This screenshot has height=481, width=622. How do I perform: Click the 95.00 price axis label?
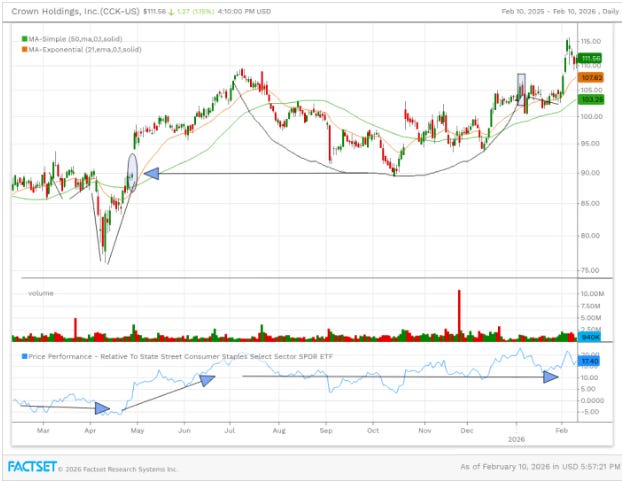pos(590,144)
